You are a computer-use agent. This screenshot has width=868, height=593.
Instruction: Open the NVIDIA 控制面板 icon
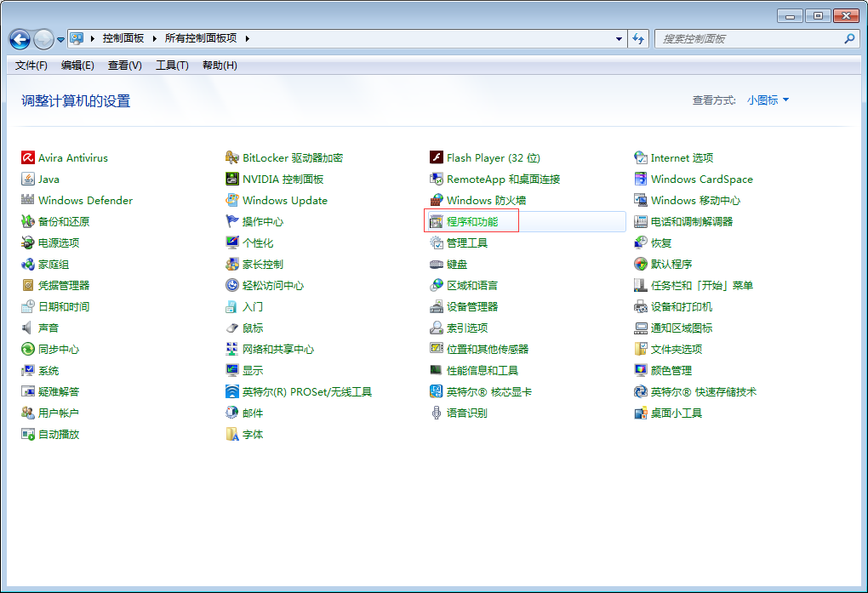click(x=232, y=179)
